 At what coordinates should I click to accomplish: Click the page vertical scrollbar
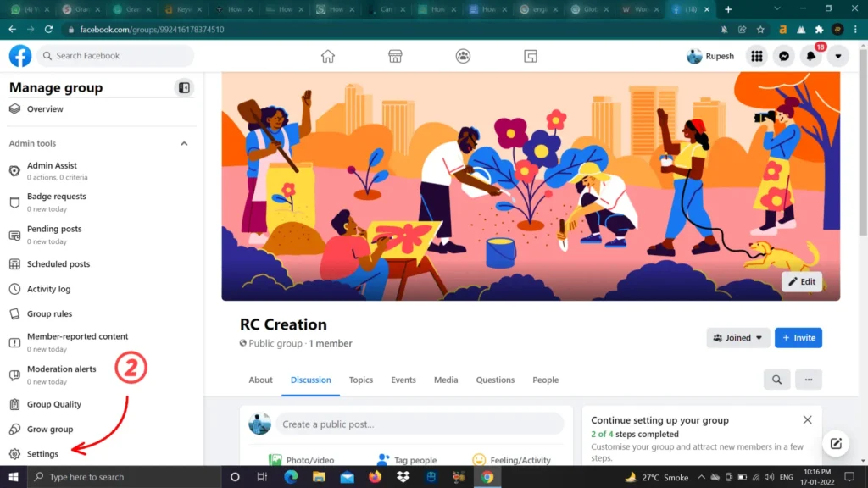(x=863, y=142)
